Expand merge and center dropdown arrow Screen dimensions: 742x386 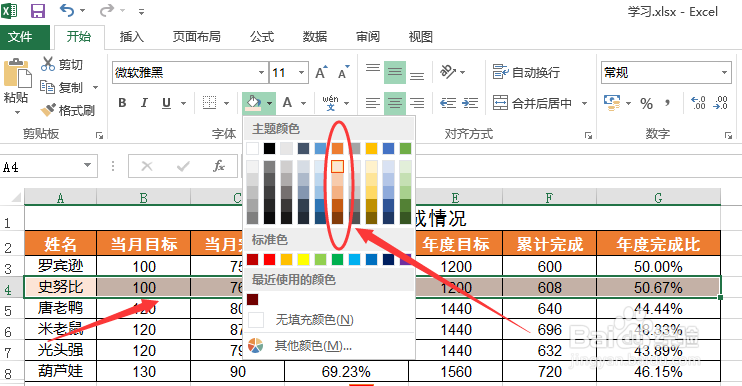(x=584, y=103)
